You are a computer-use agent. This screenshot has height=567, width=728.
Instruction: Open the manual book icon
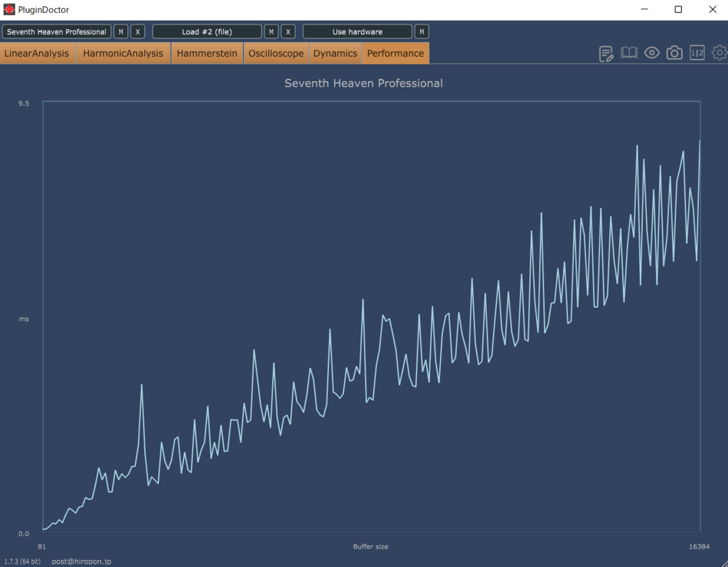click(x=629, y=53)
